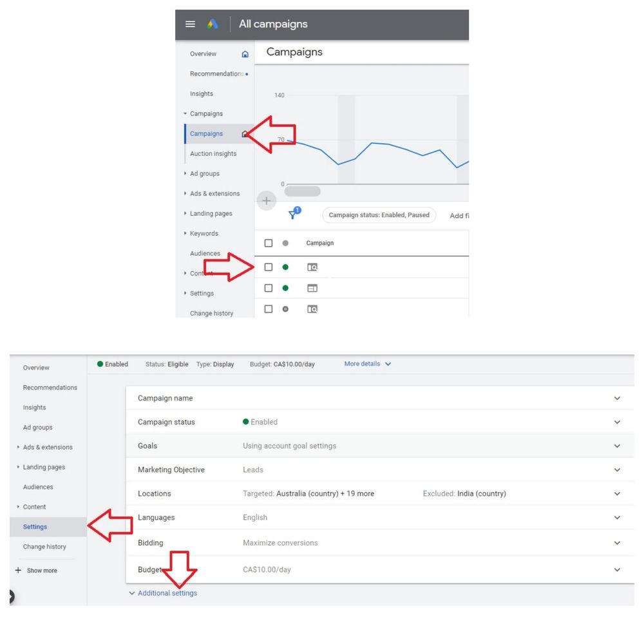Open the Auction insights page
The width and height of the screenshot is (644, 644).
(x=213, y=153)
